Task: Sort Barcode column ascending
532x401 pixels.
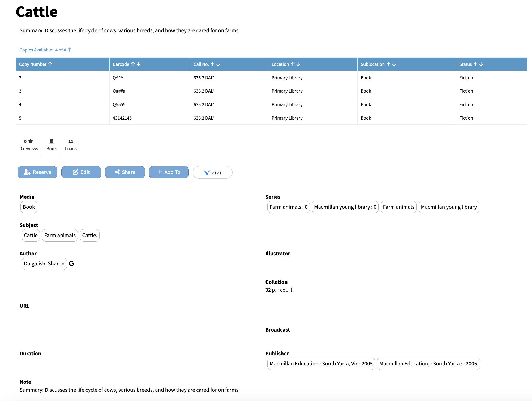Action: click(134, 64)
